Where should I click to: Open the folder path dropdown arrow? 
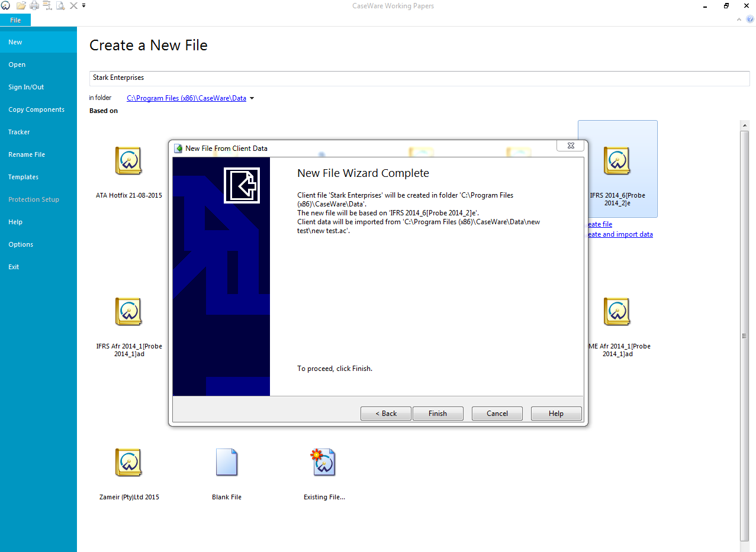[x=252, y=98]
